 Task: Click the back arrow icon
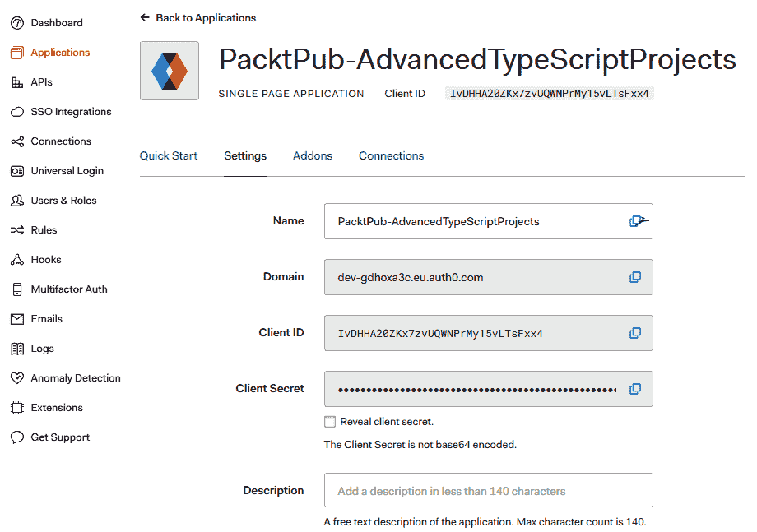(144, 17)
